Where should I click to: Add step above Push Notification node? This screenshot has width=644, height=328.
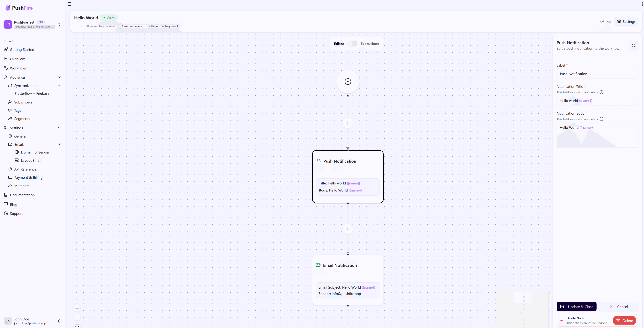[x=348, y=123]
